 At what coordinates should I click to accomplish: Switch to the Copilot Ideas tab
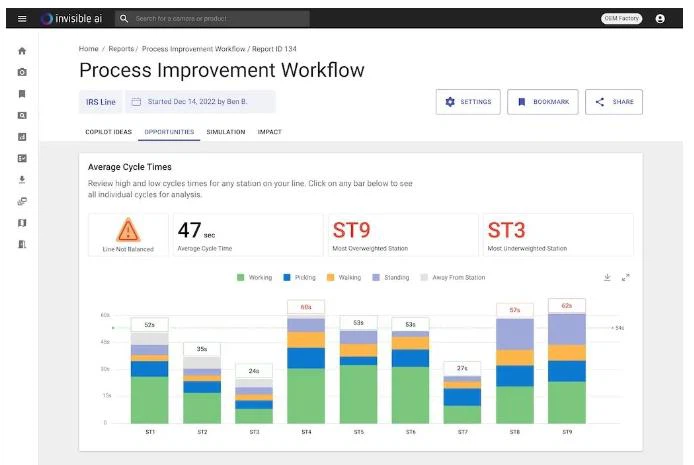pos(109,132)
